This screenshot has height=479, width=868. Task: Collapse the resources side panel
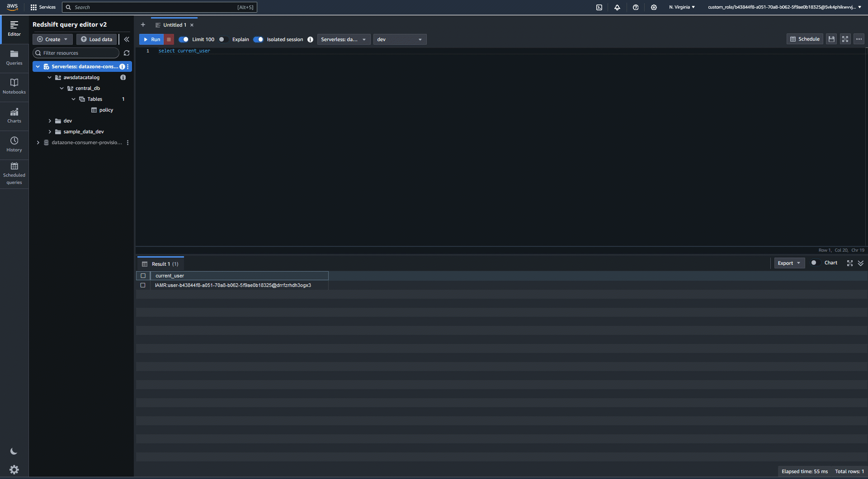127,39
